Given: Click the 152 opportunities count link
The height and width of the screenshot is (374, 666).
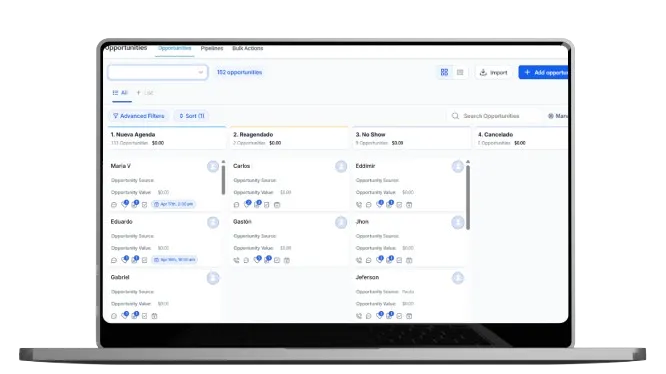Looking at the screenshot, I should [240, 72].
